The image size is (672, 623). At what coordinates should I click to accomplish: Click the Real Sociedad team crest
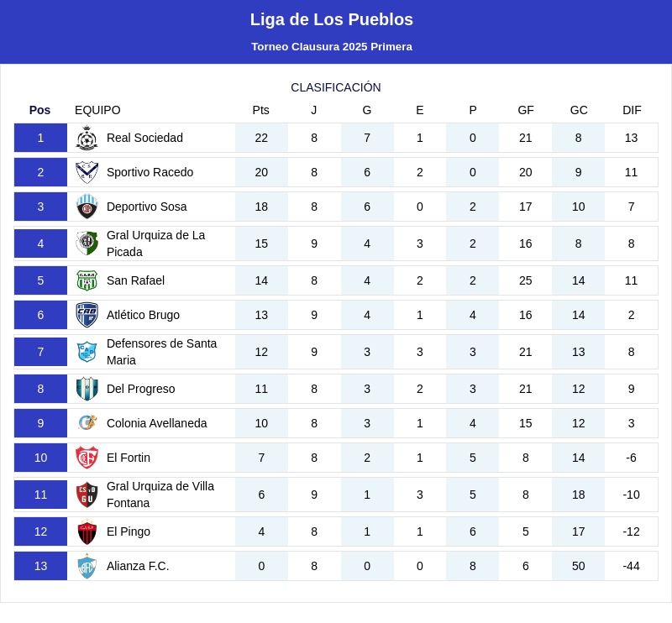pyautogui.click(x=87, y=138)
